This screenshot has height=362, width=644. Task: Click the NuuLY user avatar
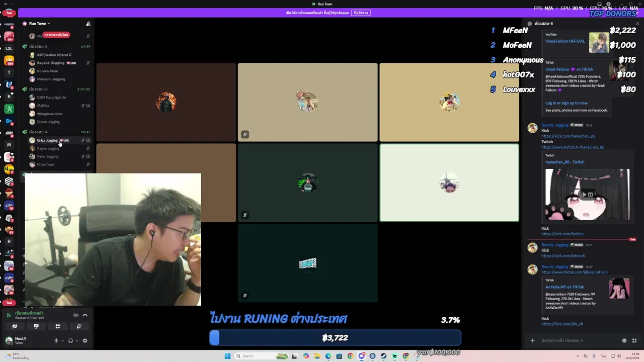[x=9, y=340]
